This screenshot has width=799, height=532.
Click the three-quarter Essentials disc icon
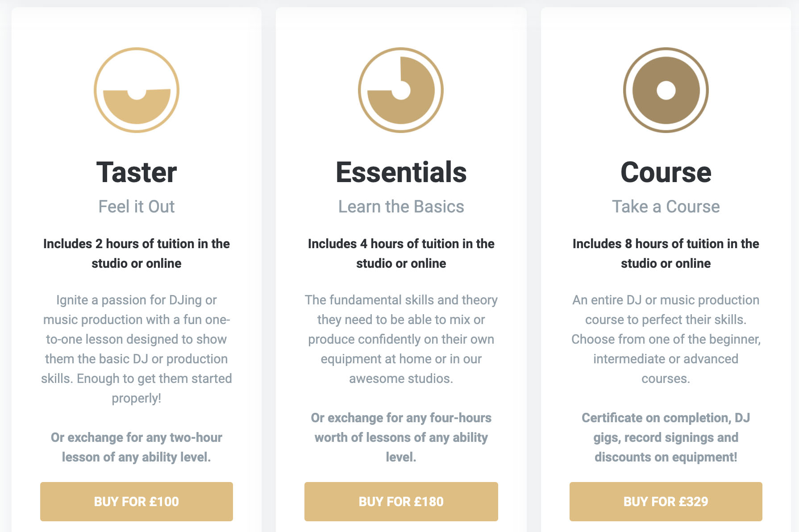(401, 90)
